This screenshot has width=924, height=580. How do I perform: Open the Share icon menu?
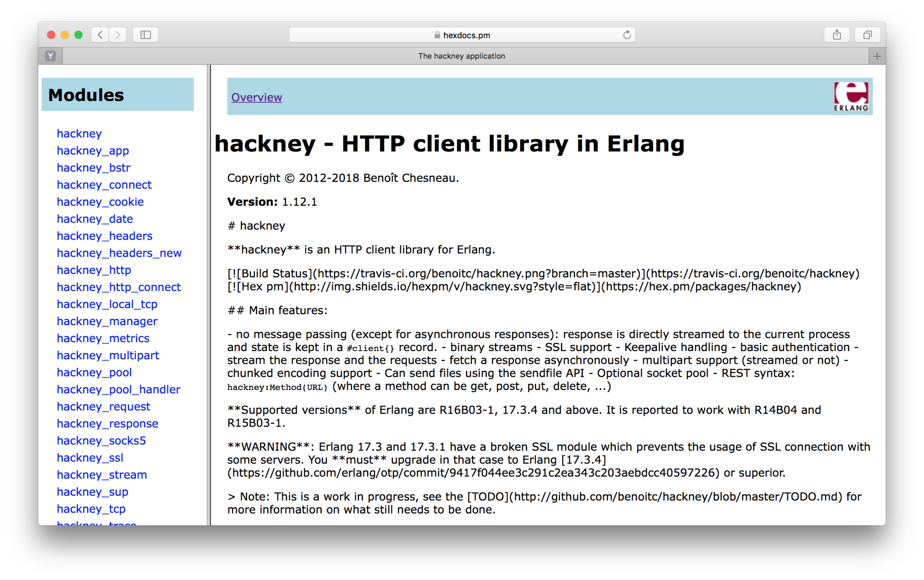[836, 35]
